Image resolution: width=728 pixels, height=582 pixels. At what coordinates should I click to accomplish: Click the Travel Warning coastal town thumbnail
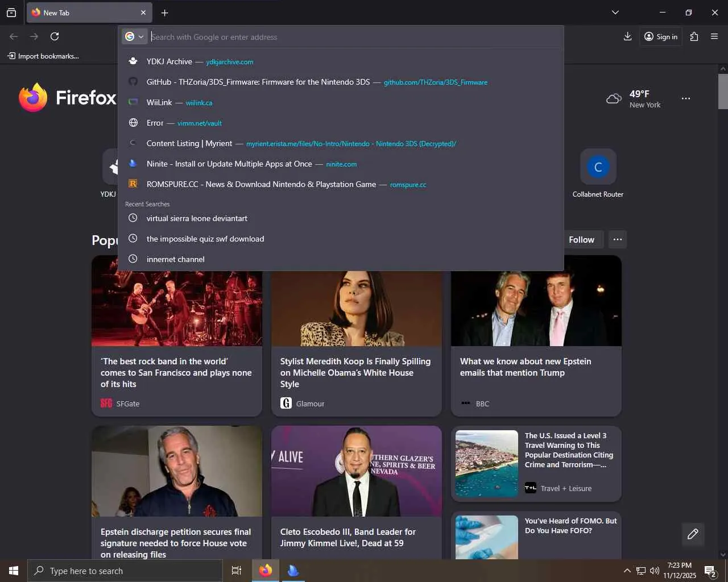coord(487,464)
